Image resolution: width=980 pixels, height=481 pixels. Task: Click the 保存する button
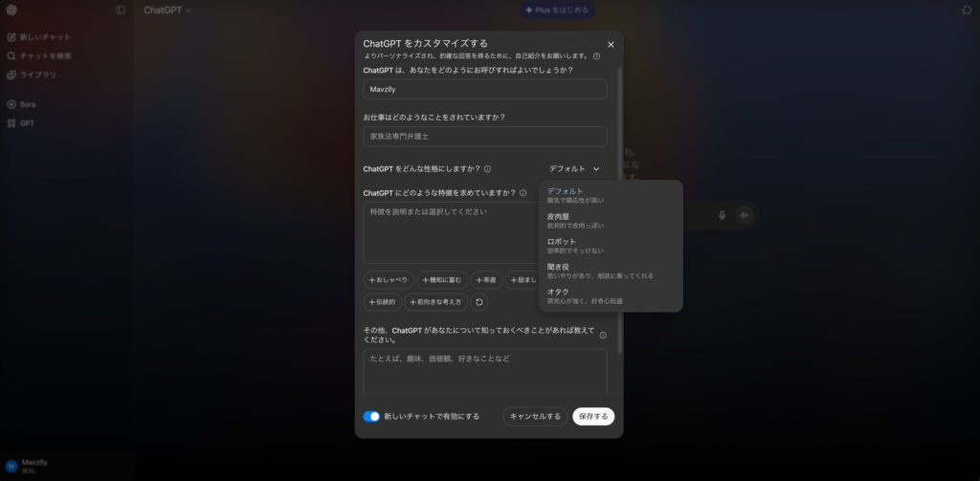593,417
